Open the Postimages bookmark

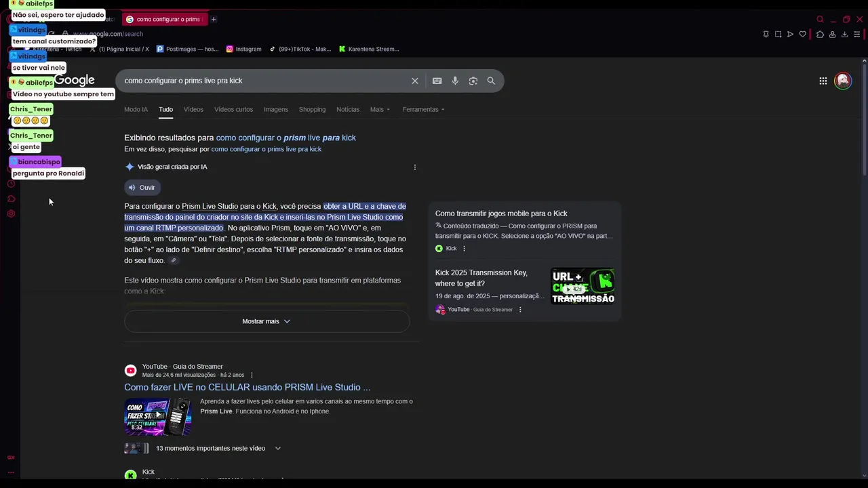[x=188, y=49]
